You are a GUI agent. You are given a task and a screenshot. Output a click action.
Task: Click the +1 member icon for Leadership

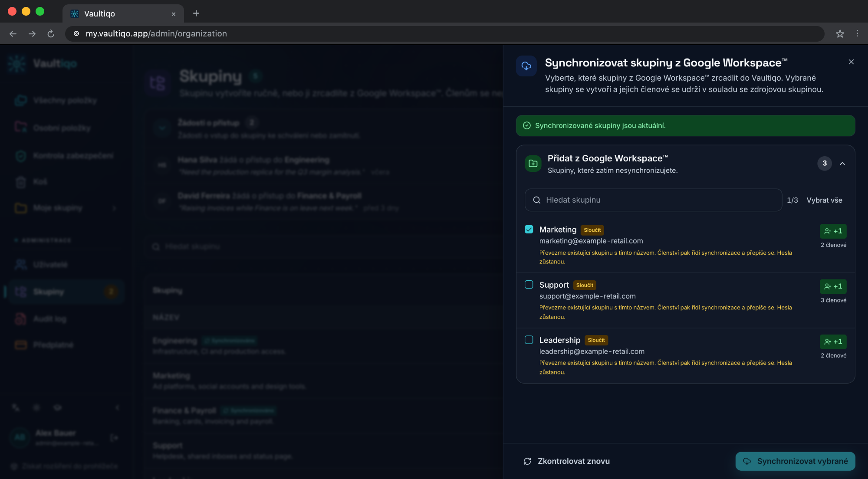tap(833, 342)
